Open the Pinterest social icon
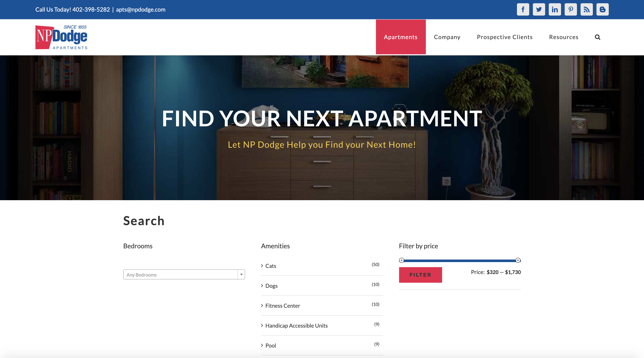Screen dimensions: 644x358 (570, 10)
